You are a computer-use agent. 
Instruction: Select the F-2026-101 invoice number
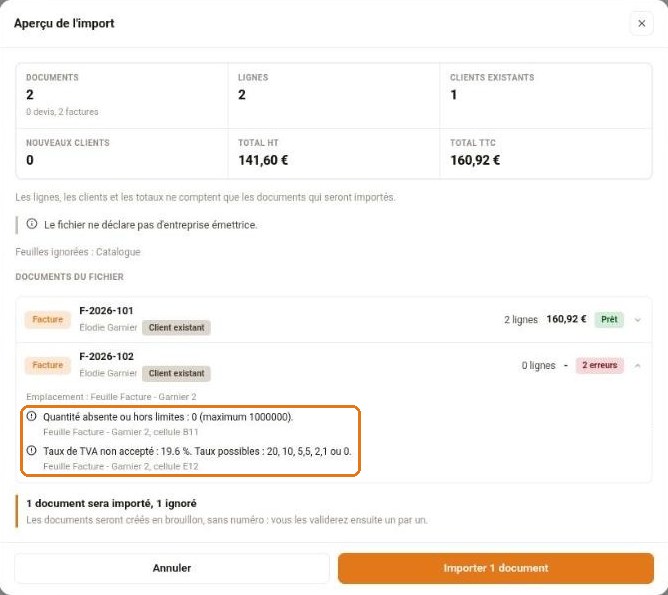(106, 310)
